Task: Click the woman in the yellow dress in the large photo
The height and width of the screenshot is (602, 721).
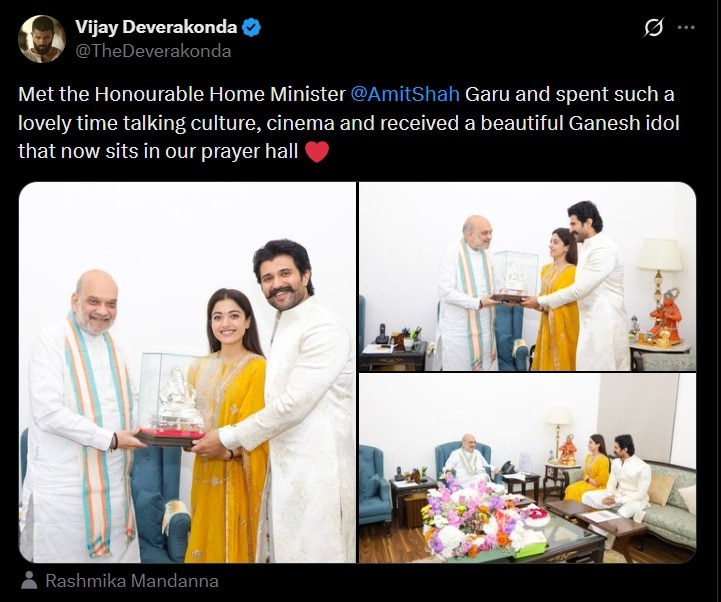Action: point(228,425)
